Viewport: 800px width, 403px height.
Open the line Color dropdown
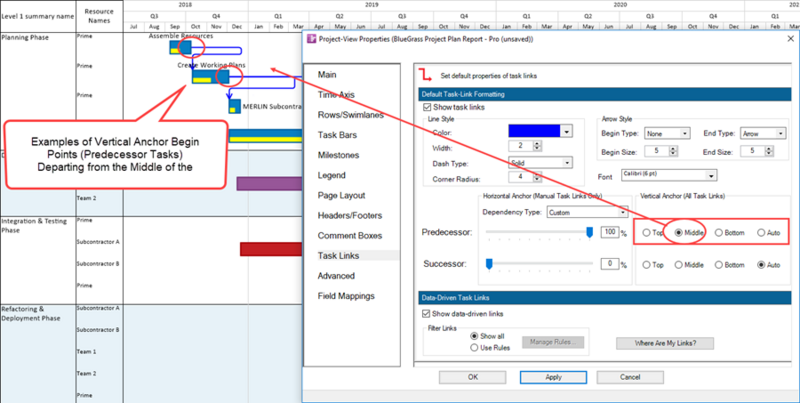pos(566,131)
